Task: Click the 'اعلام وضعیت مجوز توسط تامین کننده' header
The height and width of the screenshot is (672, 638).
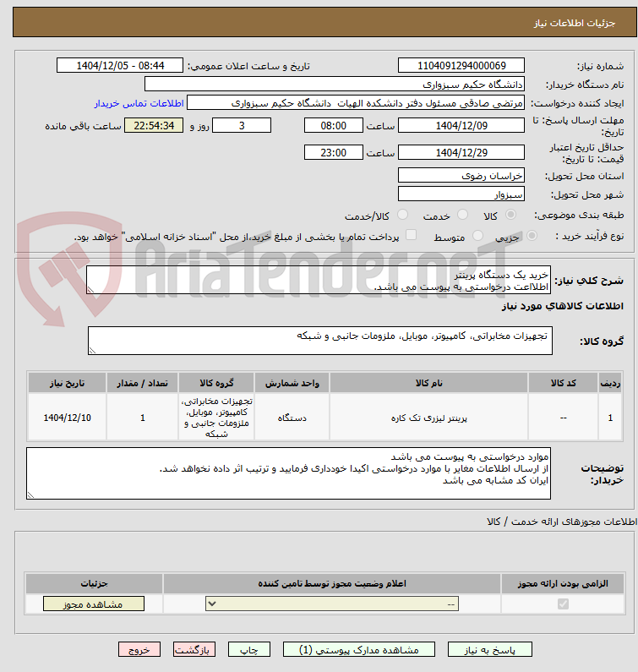Action: point(331,584)
